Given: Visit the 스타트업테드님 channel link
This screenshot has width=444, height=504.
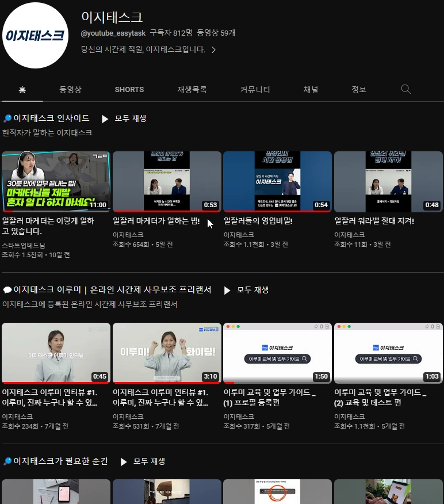Looking at the screenshot, I should click(x=24, y=245).
